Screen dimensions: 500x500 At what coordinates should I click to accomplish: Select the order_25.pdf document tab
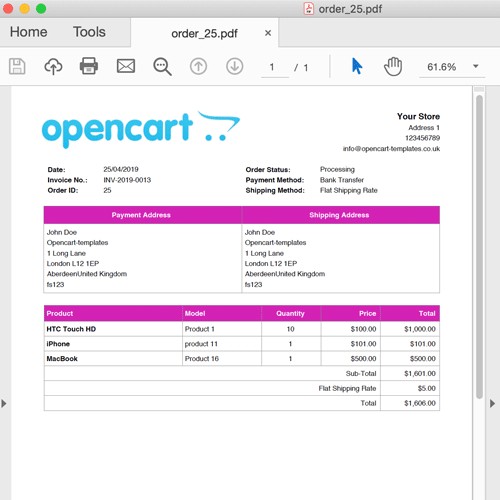pos(204,33)
